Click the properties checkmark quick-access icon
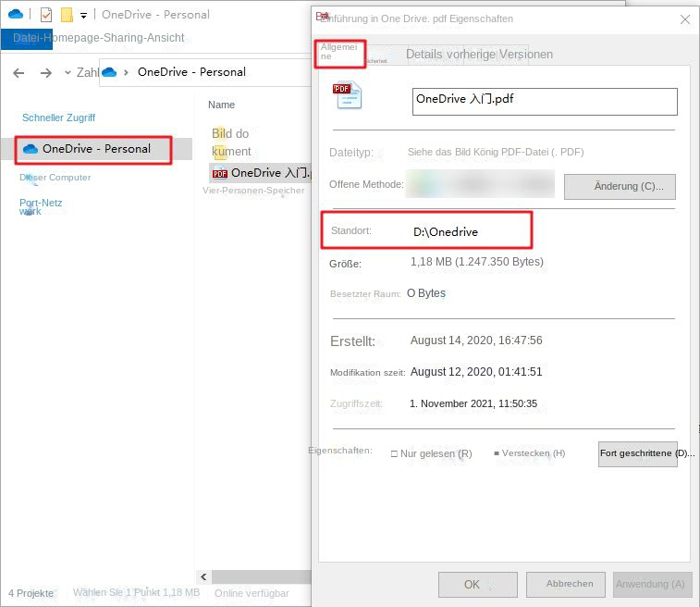The height and width of the screenshot is (607, 700). click(x=46, y=15)
